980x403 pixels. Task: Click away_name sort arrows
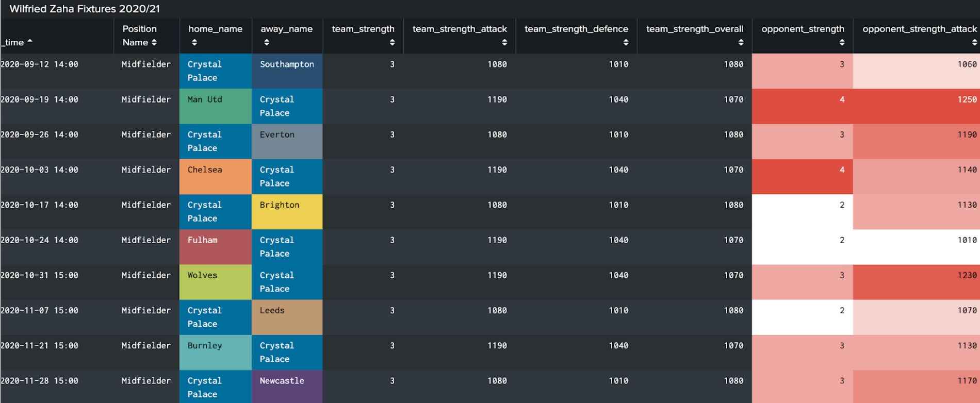(266, 42)
